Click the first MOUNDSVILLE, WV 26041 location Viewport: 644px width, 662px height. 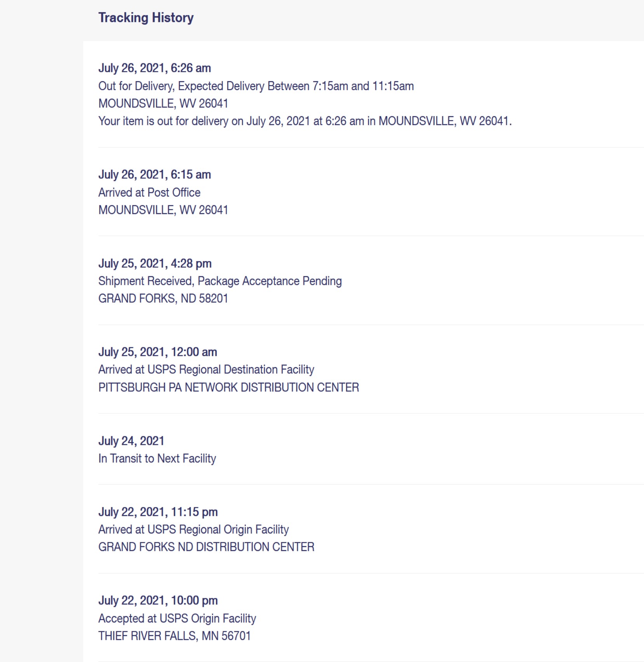(163, 103)
